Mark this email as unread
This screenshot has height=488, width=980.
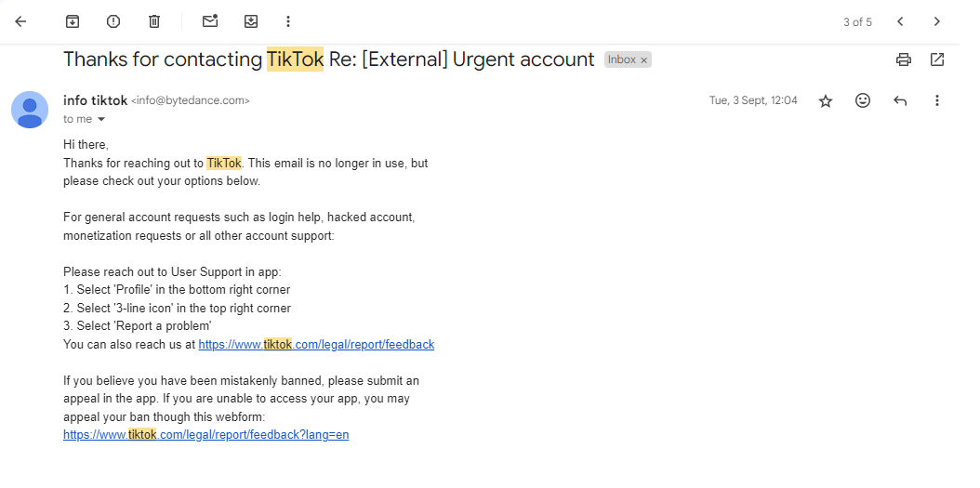click(x=210, y=21)
